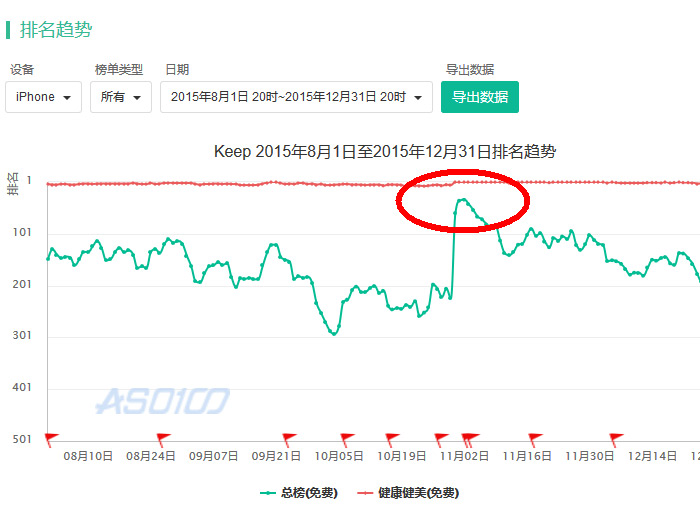Open the iPhone device dropdown
This screenshot has height=508, width=700.
43,97
